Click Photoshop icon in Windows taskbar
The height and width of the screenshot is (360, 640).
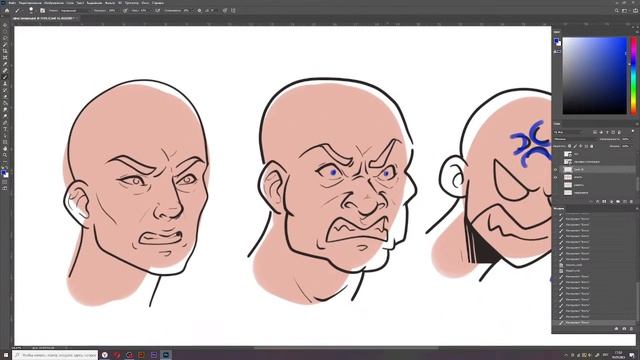coord(166,355)
